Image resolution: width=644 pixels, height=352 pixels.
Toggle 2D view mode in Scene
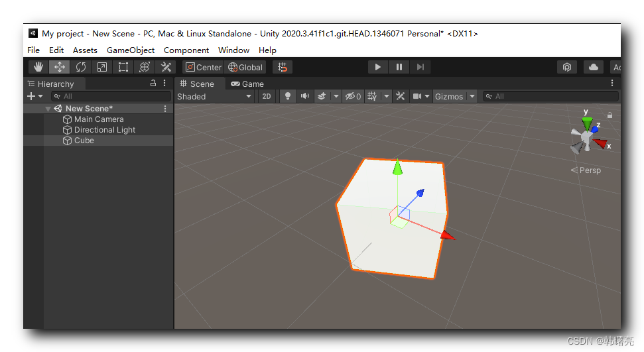266,96
